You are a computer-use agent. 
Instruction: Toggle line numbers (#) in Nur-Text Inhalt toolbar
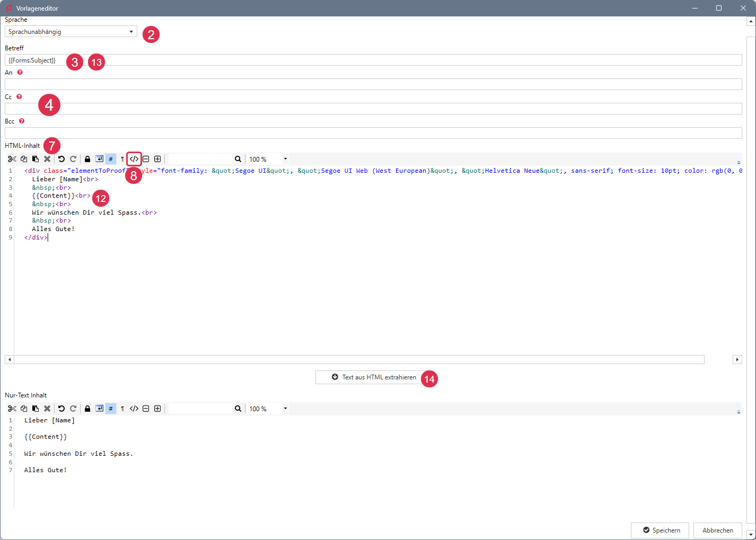pyautogui.click(x=111, y=409)
